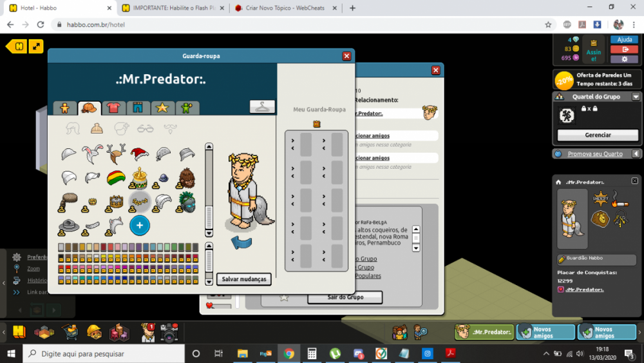Click the Sheriff badge in profile panel
Screen dimensions: 644x363
[600, 199]
